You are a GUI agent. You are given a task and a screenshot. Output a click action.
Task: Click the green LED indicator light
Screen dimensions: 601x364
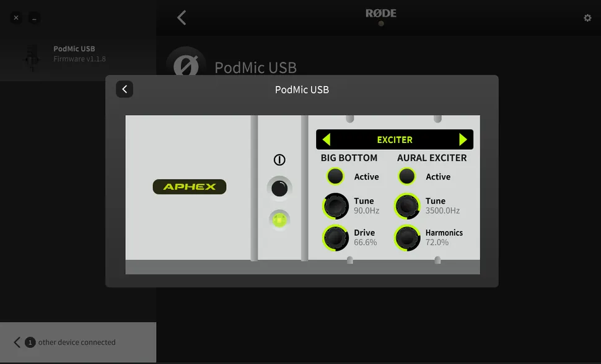[x=279, y=220]
